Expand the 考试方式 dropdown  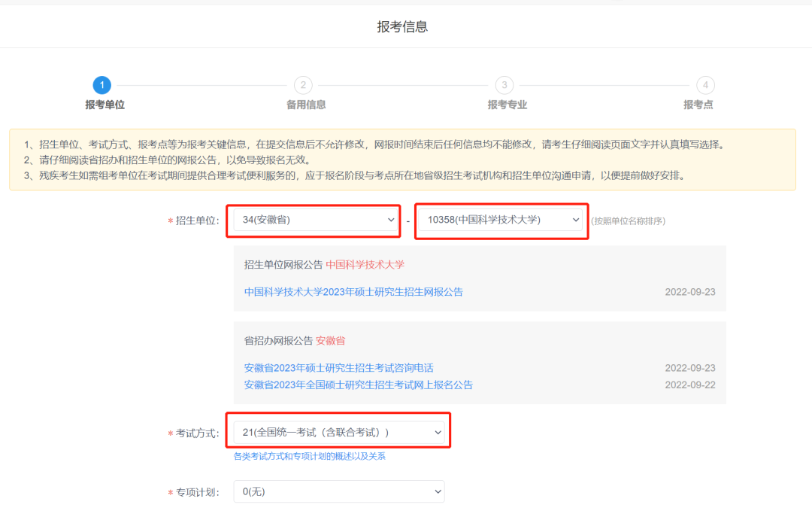tap(339, 432)
